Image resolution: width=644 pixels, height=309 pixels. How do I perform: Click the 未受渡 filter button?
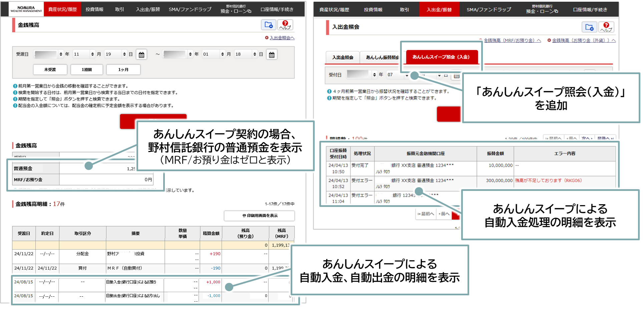coord(50,69)
